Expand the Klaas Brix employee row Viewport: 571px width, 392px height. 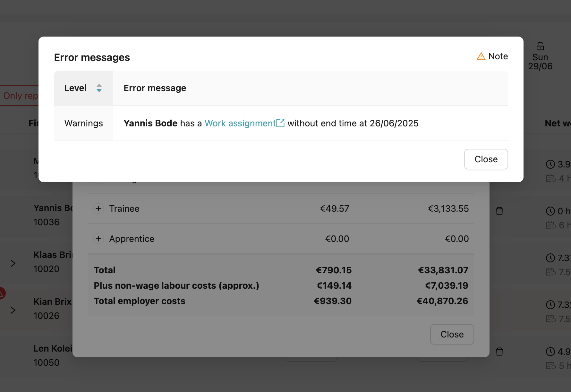[x=13, y=263]
